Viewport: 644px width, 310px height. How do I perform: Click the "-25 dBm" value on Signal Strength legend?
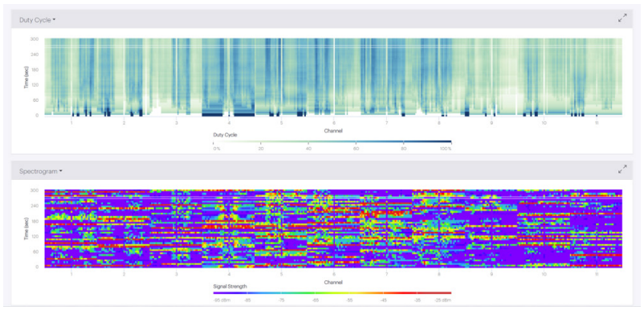click(443, 300)
